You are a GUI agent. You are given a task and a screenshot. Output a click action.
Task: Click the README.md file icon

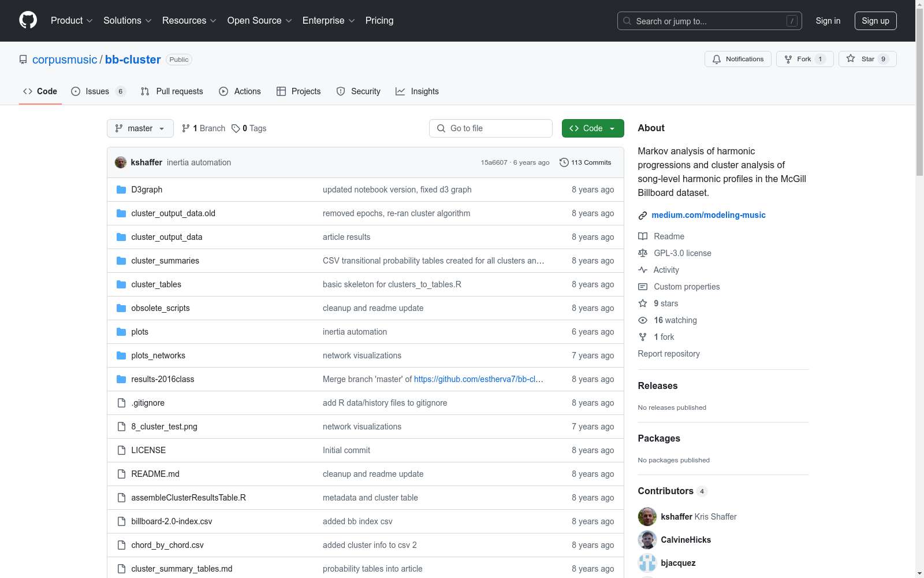click(121, 474)
